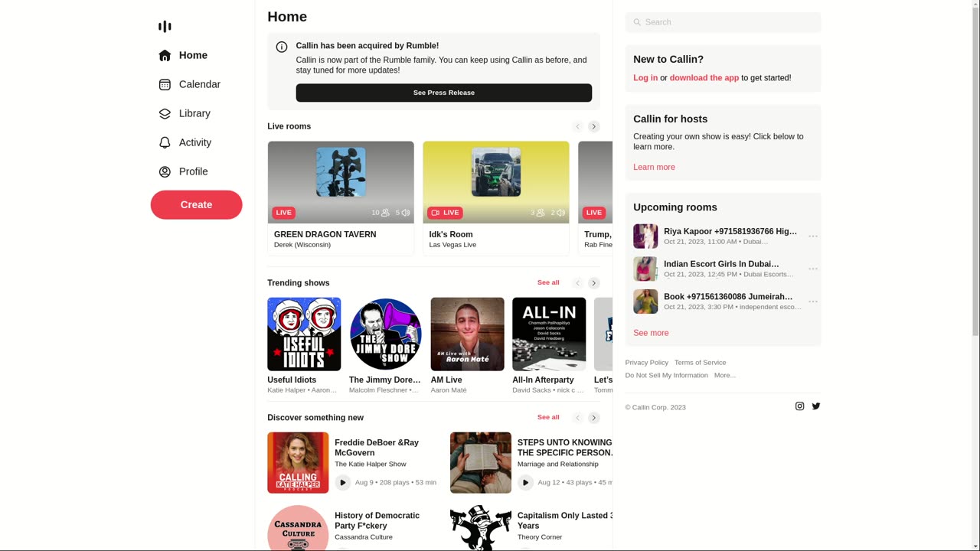
Task: Click the search magnifier icon
Action: 637,22
